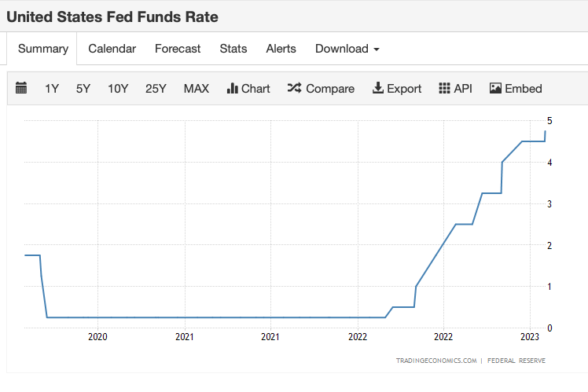Click the United States Fed Funds Rate title
The height and width of the screenshot is (392, 588).
112,16
